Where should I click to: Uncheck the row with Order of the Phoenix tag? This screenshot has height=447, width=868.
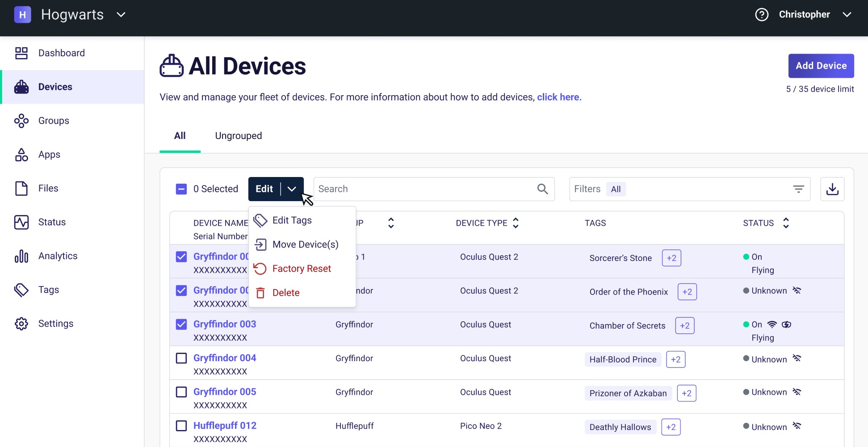181,291
